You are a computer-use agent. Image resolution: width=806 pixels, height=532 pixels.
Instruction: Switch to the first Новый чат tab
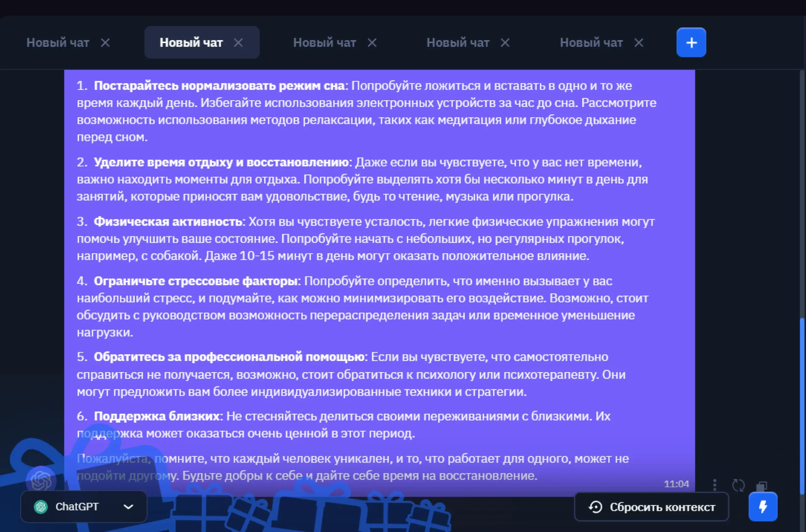click(x=58, y=43)
